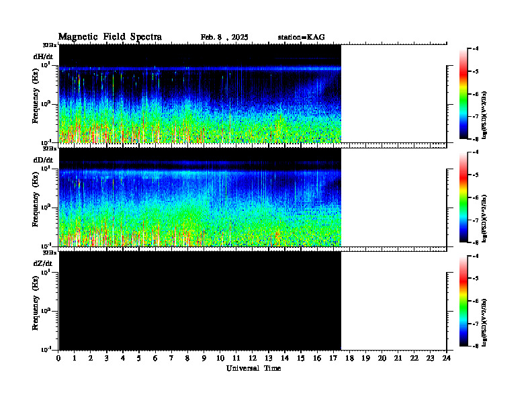The width and height of the screenshot is (532, 411).
Task: Click the dZ/dt panel label
Action: click(x=43, y=263)
